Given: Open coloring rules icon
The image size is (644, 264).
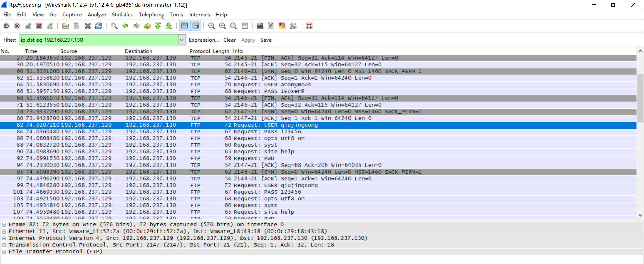Looking at the screenshot, I should click(282, 26).
